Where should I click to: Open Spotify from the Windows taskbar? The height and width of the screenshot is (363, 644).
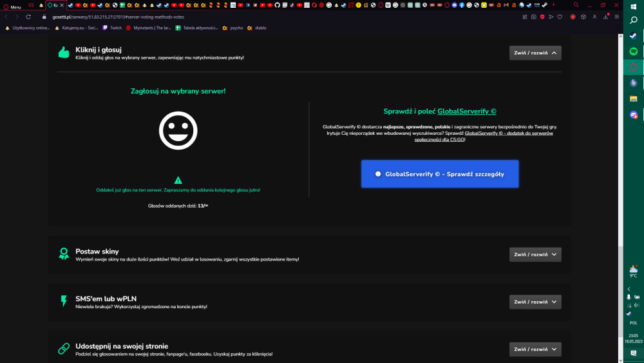pos(633,52)
